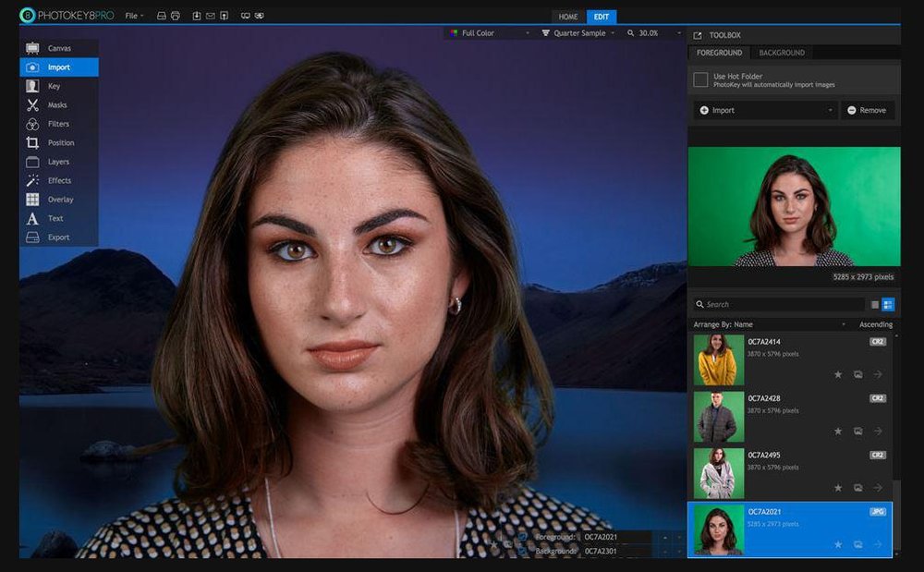
Task: Open the Arrange By: Name dropdown
Action: (770, 324)
